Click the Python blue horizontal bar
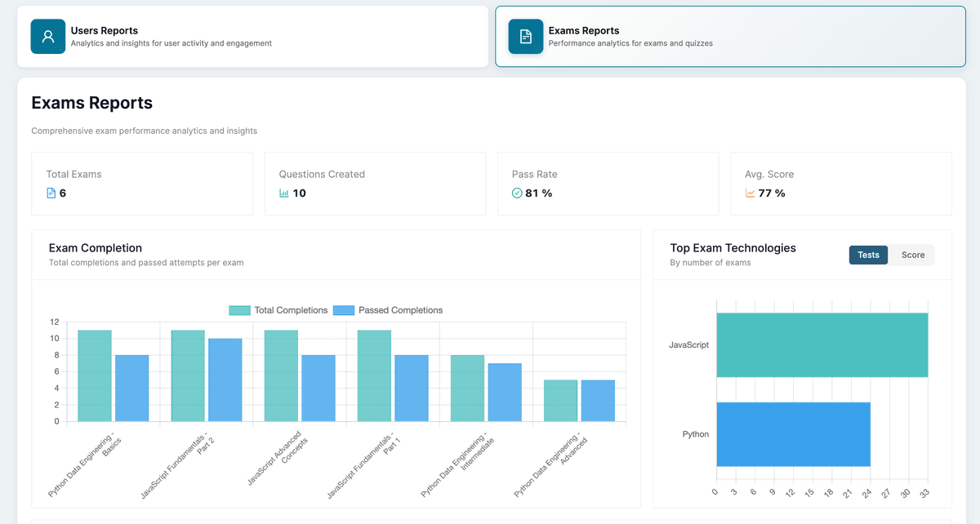 pyautogui.click(x=793, y=433)
